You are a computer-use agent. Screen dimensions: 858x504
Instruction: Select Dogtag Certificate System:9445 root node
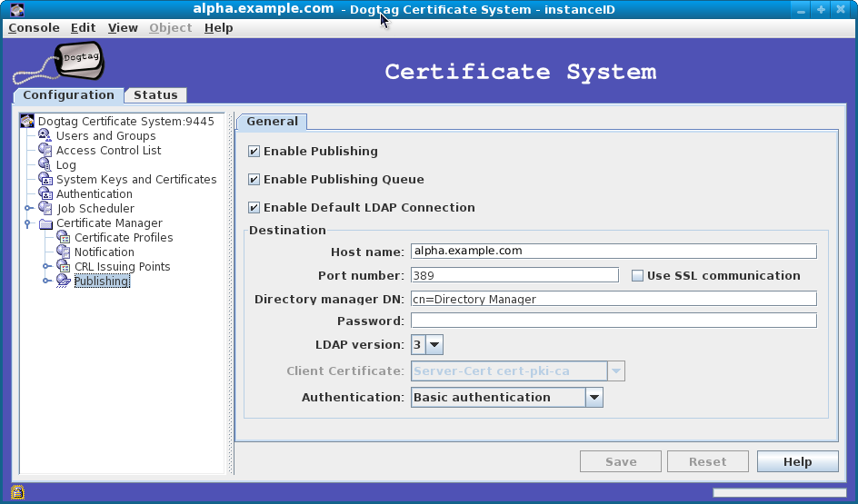click(125, 122)
